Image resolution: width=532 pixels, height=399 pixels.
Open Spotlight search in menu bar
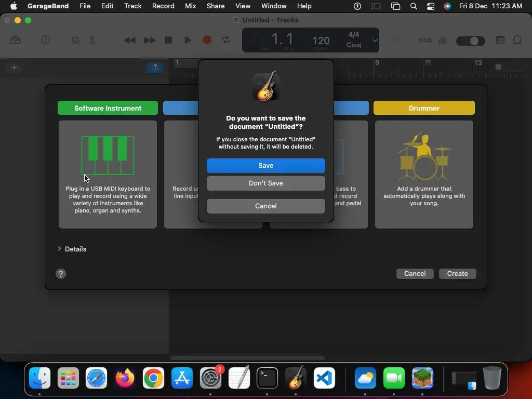tap(413, 6)
